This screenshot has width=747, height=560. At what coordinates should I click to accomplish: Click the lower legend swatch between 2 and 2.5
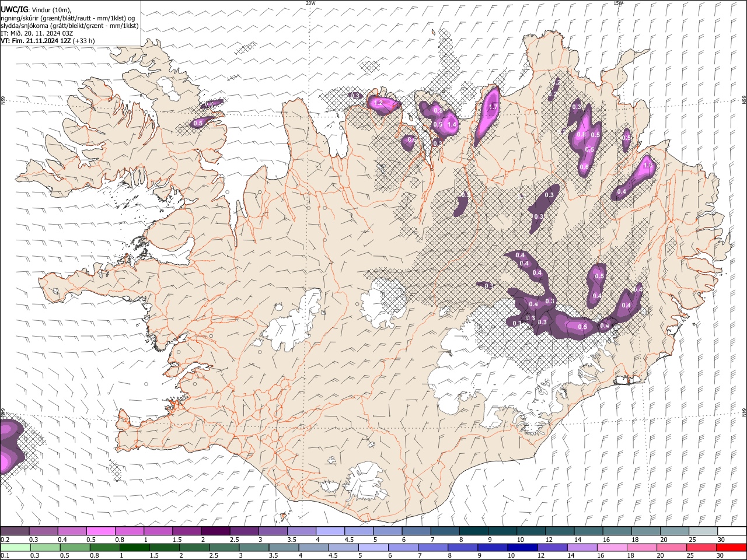(194, 548)
